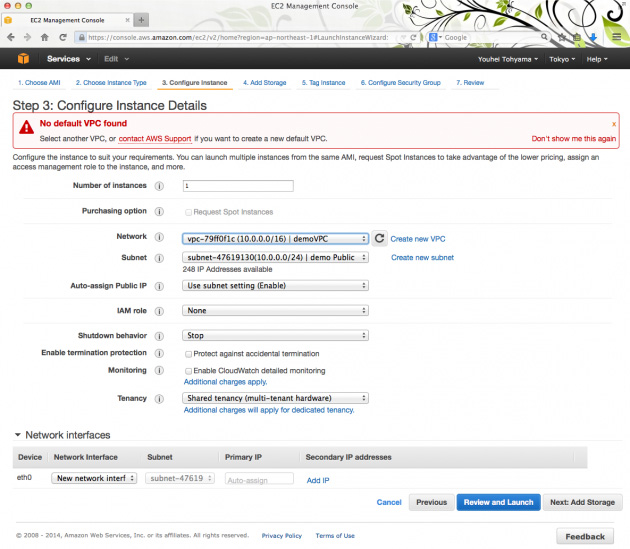Click the search magnifier icon in Google box

coord(544,37)
